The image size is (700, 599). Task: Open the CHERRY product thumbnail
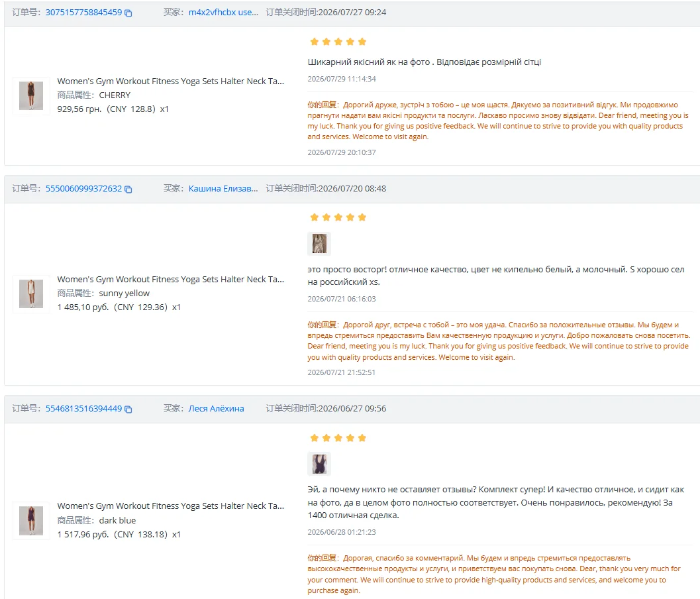coord(31,95)
